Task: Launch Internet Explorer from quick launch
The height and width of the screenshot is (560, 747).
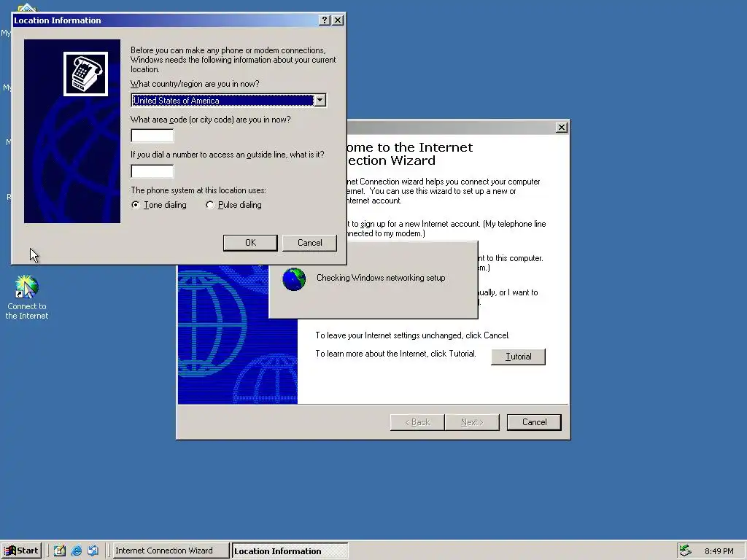Action: 76,551
